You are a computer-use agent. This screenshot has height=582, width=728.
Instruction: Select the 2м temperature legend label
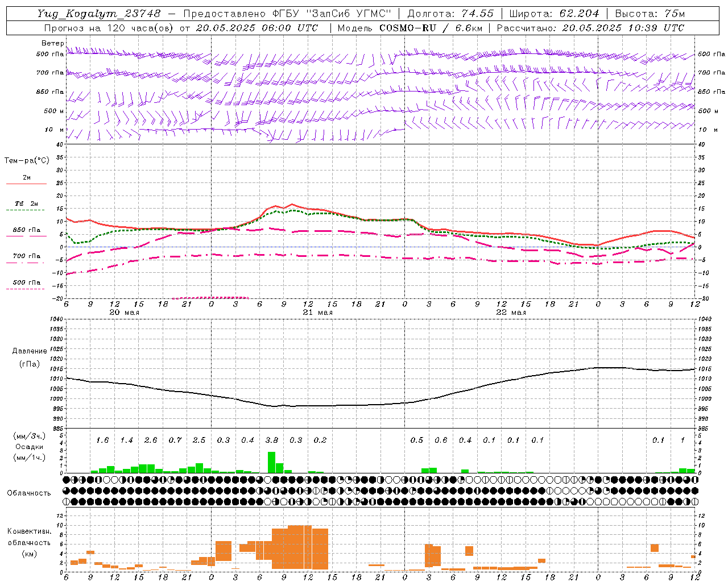coord(27,177)
